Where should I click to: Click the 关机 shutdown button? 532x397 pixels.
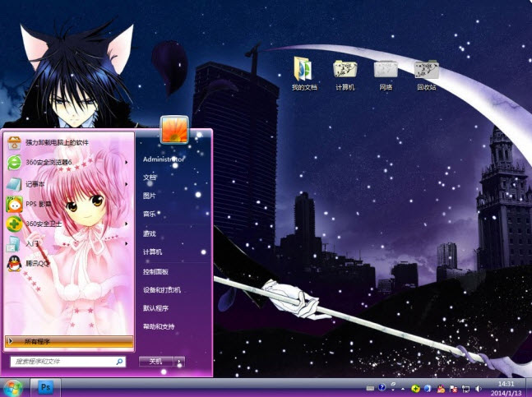pos(156,362)
